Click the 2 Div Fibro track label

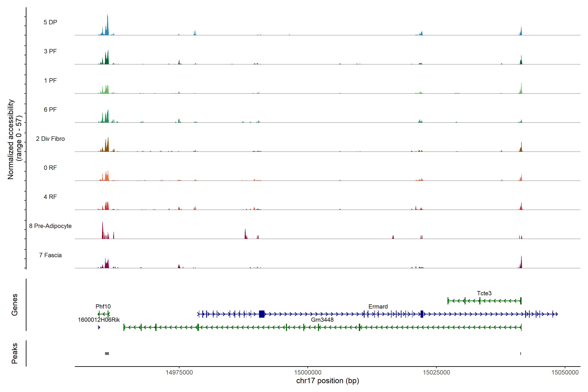pyautogui.click(x=50, y=139)
